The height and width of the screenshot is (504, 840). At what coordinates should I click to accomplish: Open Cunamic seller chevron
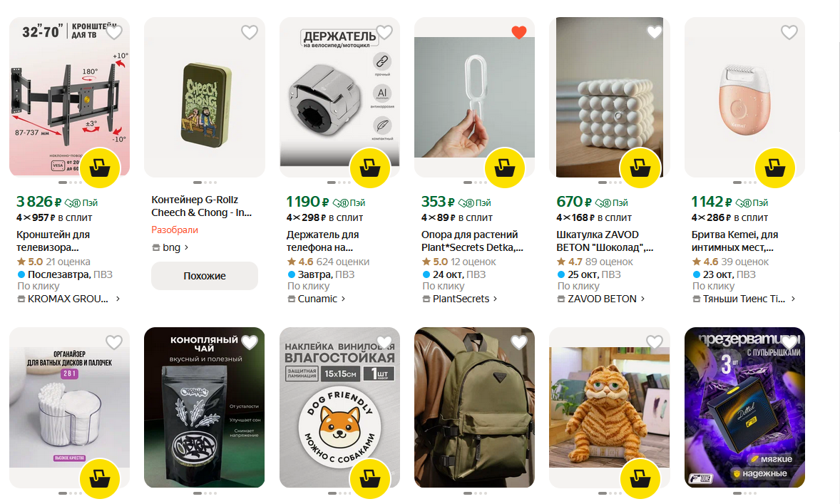pyautogui.click(x=343, y=299)
